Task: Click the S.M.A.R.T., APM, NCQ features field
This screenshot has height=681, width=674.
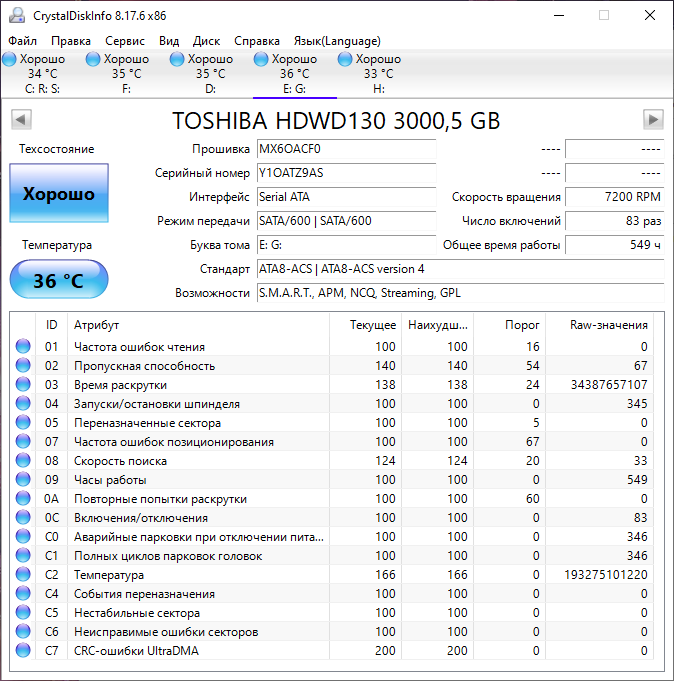Action: [460, 293]
